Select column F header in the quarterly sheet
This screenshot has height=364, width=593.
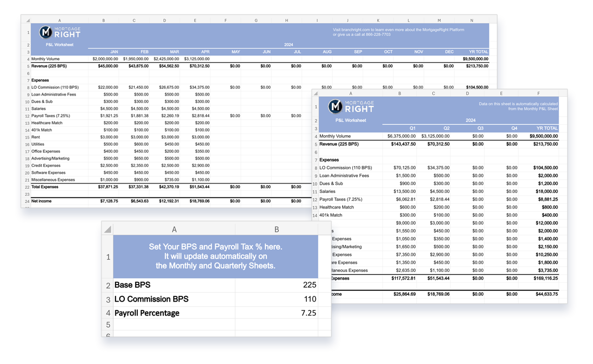click(x=538, y=94)
